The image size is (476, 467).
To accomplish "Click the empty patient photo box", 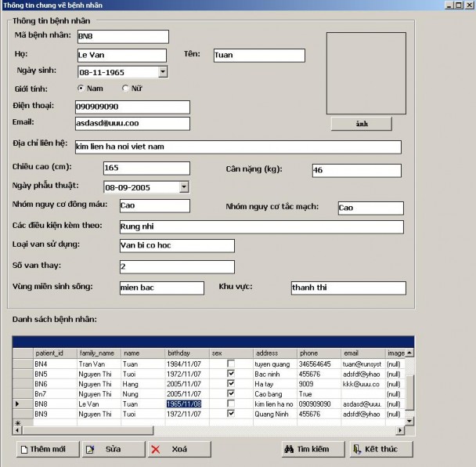I will tap(366, 72).
